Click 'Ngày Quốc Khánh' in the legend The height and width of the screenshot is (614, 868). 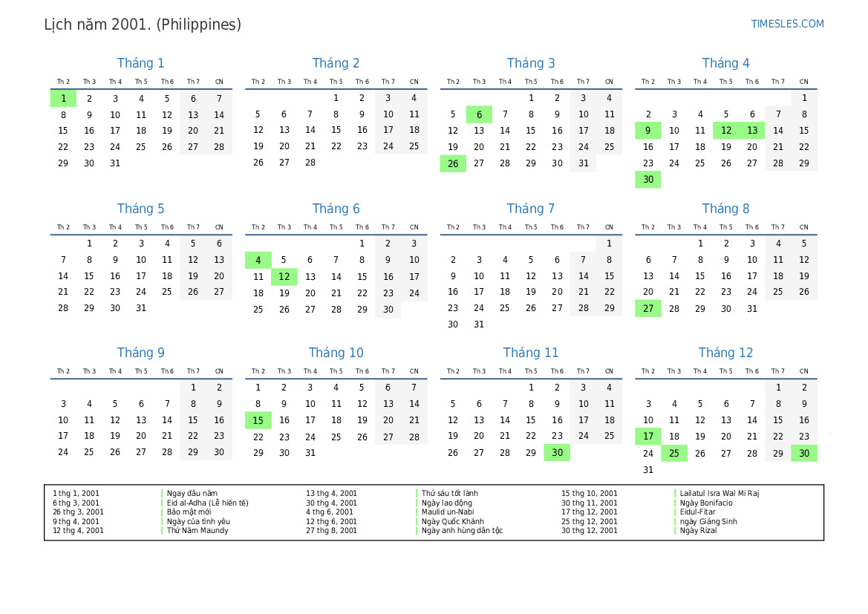click(x=453, y=521)
